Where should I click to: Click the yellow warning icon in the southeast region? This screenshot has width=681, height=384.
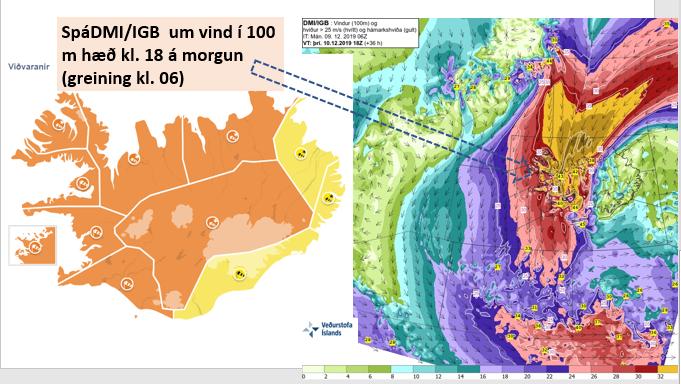(x=239, y=274)
